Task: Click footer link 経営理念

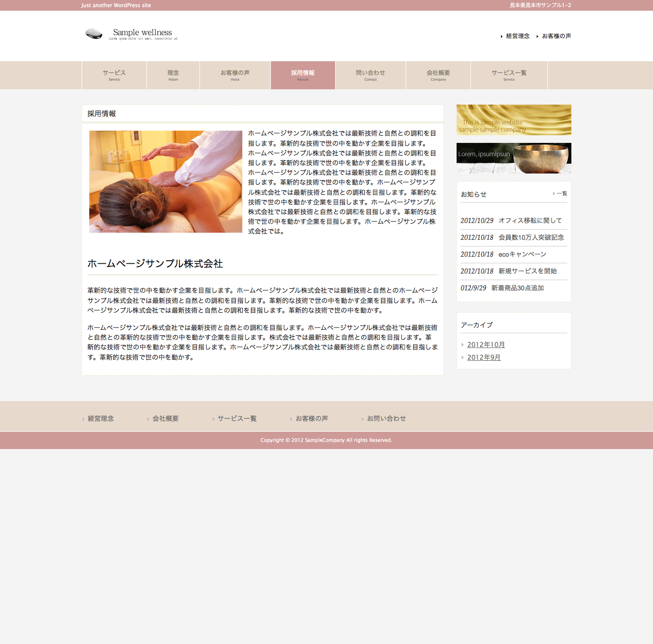Action: click(101, 418)
